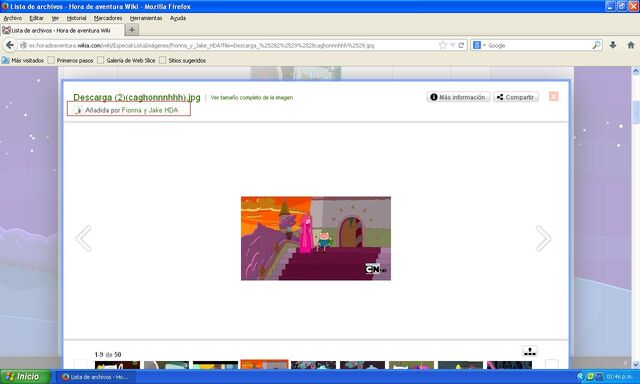This screenshot has height=384, width=640.
Task: Click the Windows Inicio start button
Action: (x=25, y=377)
